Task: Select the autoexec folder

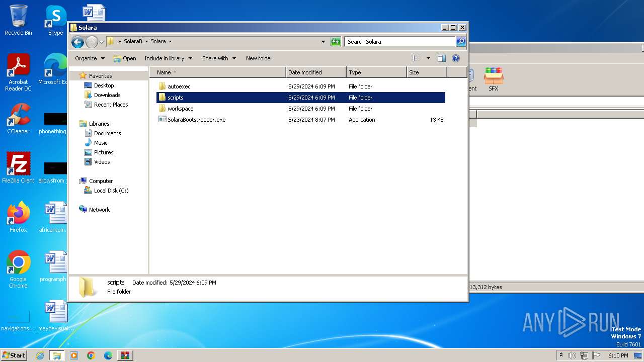Action: [x=301, y=86]
